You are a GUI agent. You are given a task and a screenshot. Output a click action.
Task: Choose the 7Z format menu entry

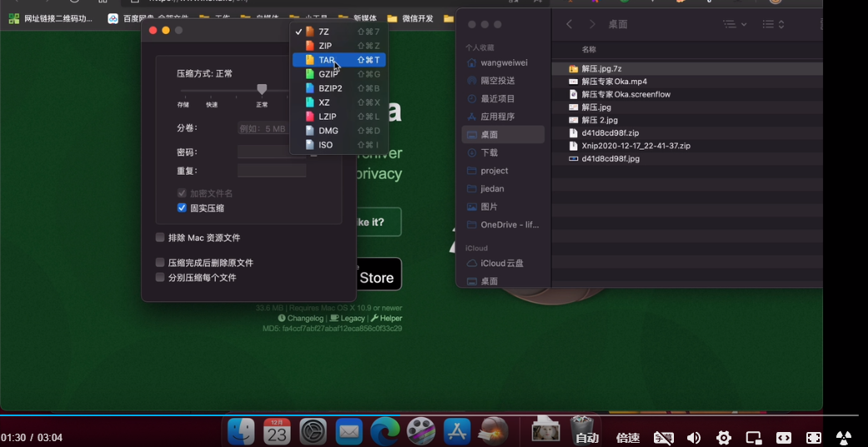[x=339, y=32]
